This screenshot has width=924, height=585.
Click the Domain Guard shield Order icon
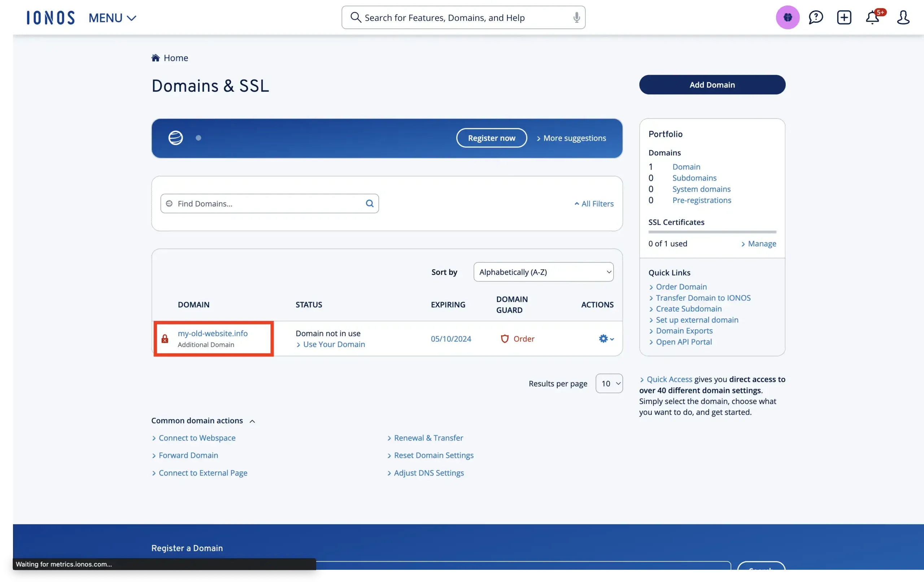click(505, 339)
